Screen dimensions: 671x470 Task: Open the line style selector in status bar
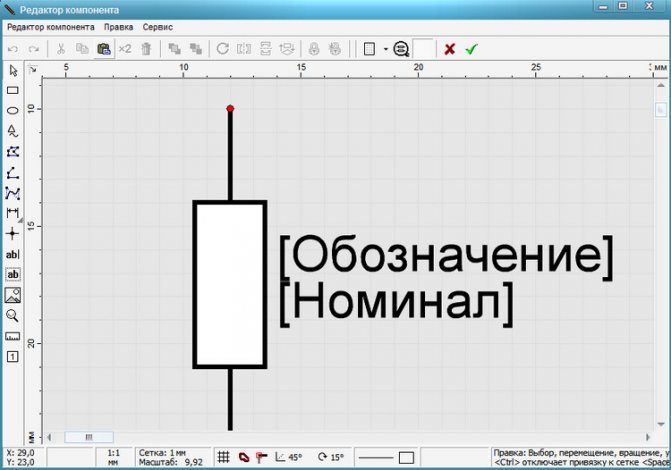(387, 457)
